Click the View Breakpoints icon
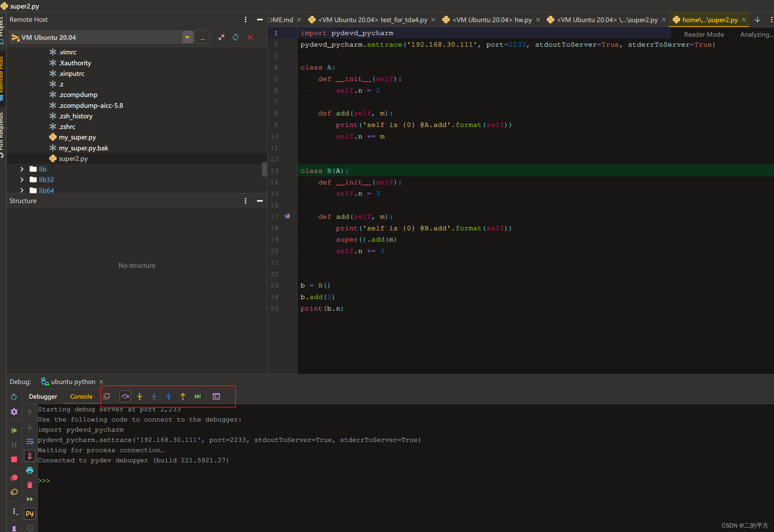 (x=14, y=478)
